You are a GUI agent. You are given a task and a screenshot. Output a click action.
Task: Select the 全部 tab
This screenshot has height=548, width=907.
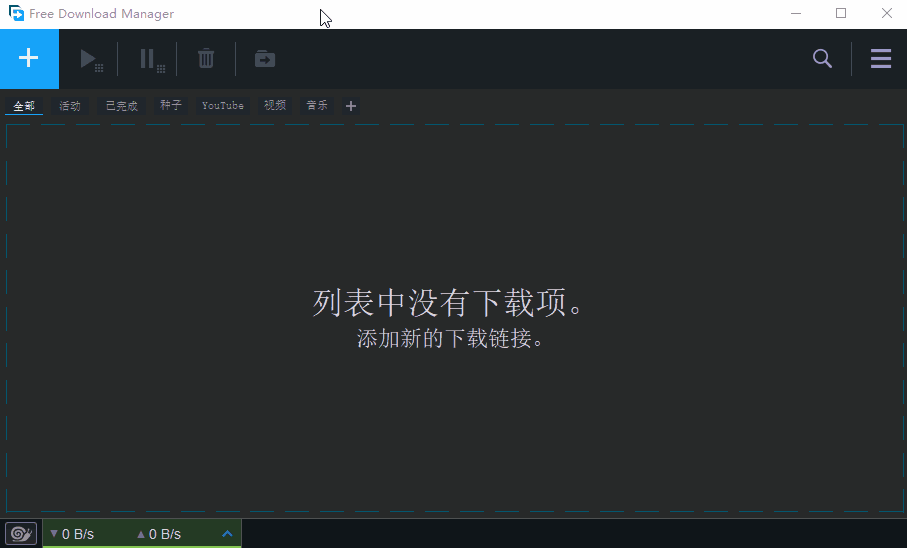[24, 106]
